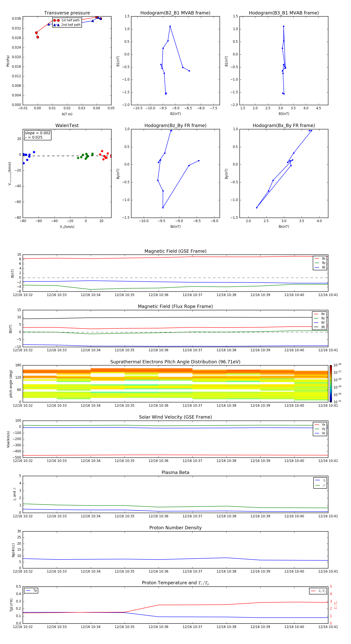The width and height of the screenshot is (351, 644).
Task: Click the 'pitch angle (deg)' axis label
Action: coord(11,383)
